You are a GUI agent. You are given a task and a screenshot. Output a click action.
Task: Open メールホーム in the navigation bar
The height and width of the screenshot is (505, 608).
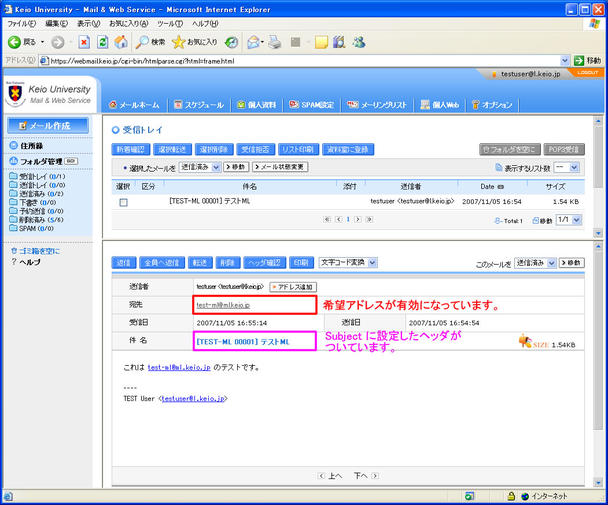coord(134,104)
